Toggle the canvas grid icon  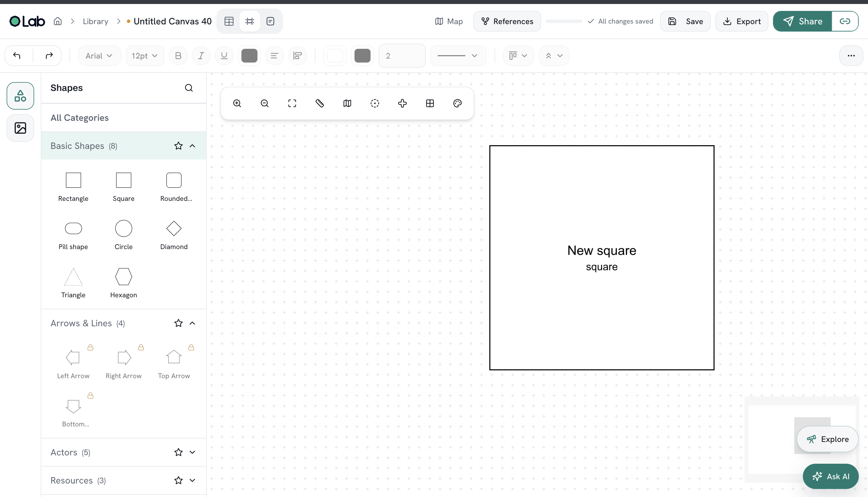[x=430, y=103]
